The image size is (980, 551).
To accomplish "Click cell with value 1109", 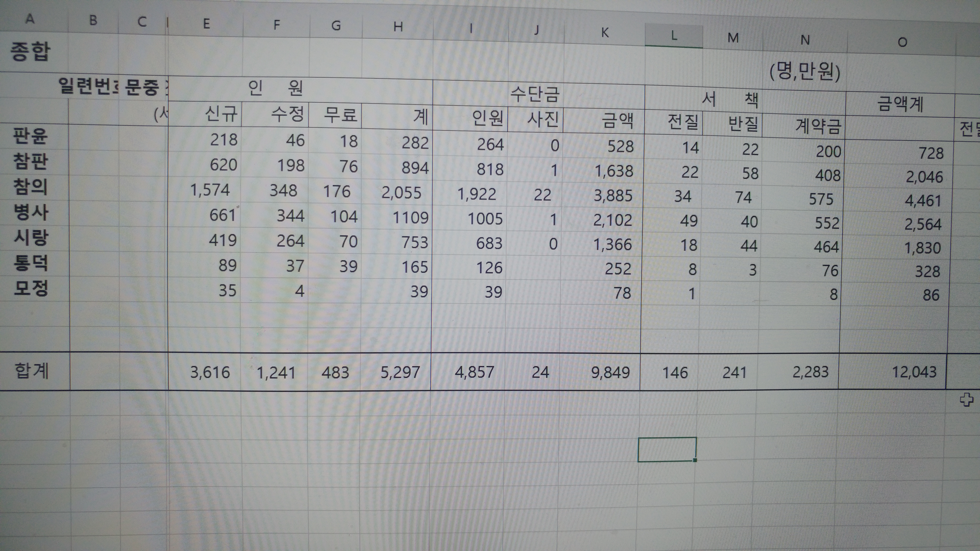I will (410, 218).
